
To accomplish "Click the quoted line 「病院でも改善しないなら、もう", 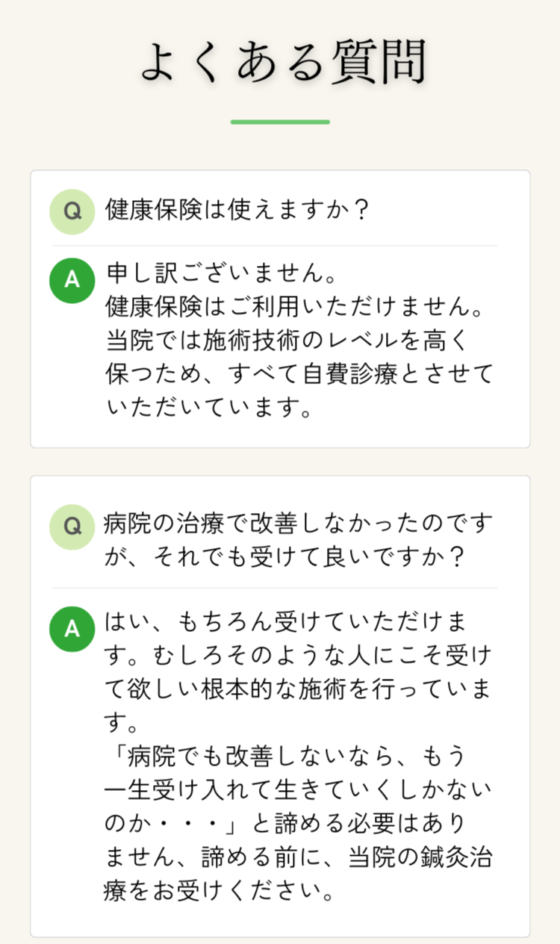I will [x=286, y=757].
